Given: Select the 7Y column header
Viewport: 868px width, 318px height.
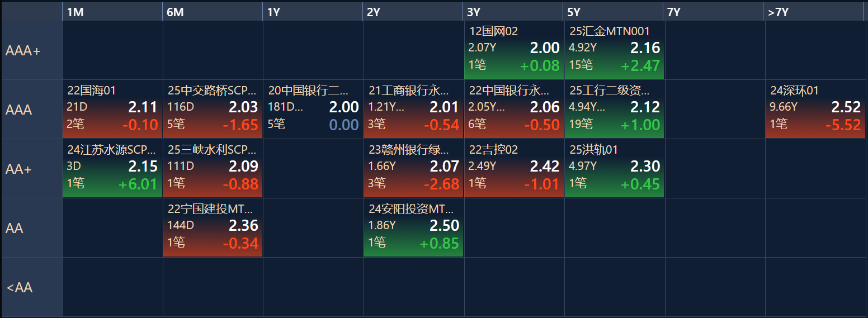Looking at the screenshot, I should 714,12.
